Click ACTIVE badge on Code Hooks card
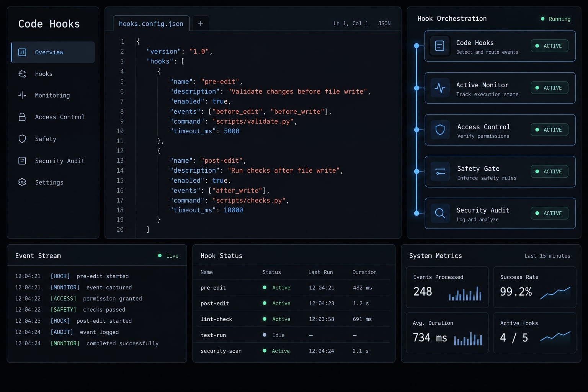This screenshot has height=392, width=588. pyautogui.click(x=549, y=46)
